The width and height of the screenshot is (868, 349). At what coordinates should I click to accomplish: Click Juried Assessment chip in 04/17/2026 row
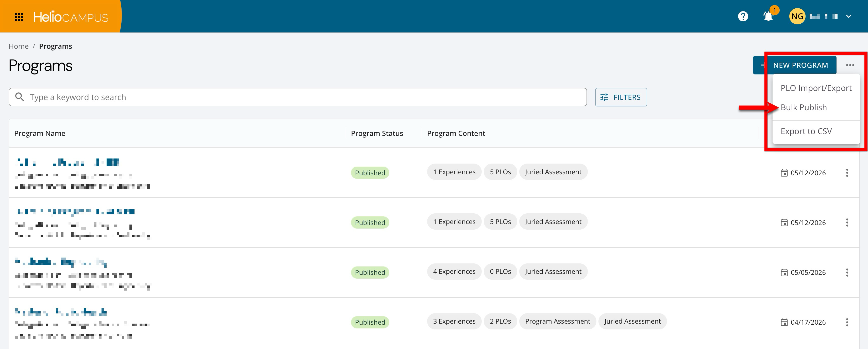[x=632, y=321]
